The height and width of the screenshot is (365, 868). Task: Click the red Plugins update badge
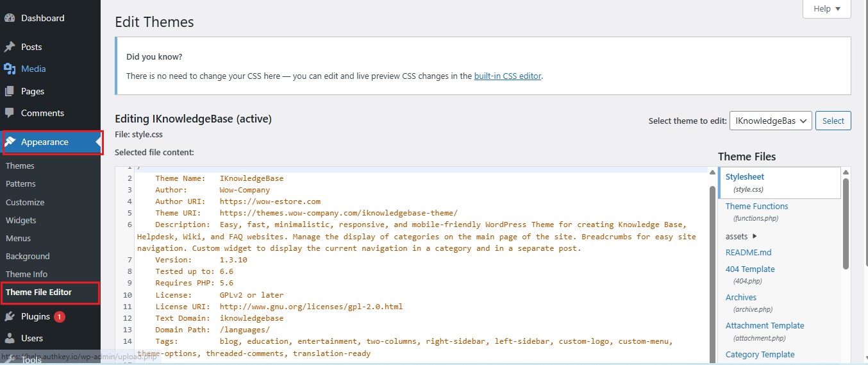pyautogui.click(x=60, y=316)
